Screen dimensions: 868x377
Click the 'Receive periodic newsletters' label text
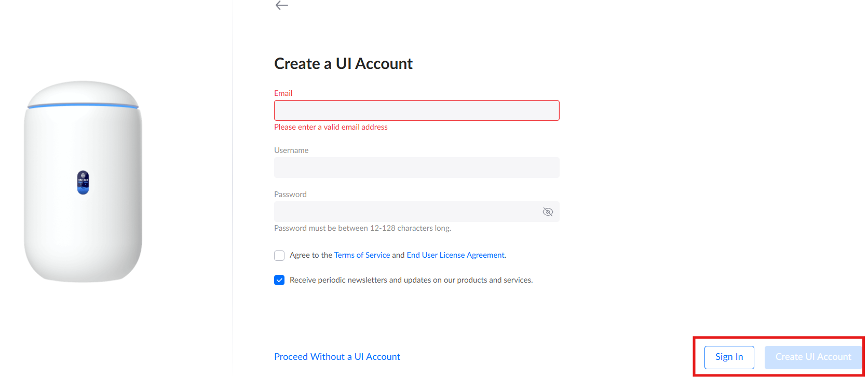[x=411, y=280]
